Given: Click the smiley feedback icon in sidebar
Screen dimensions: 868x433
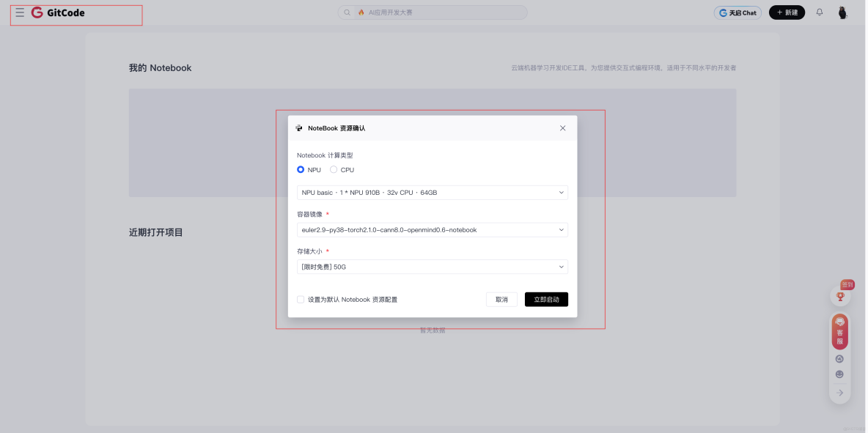Looking at the screenshot, I should [x=839, y=374].
